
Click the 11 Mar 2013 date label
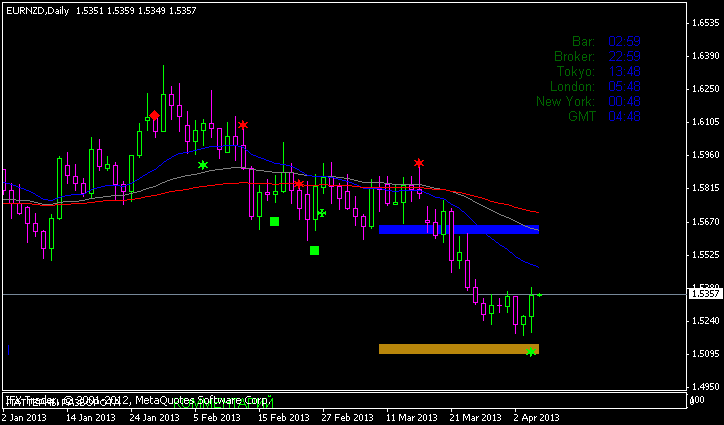click(x=412, y=417)
